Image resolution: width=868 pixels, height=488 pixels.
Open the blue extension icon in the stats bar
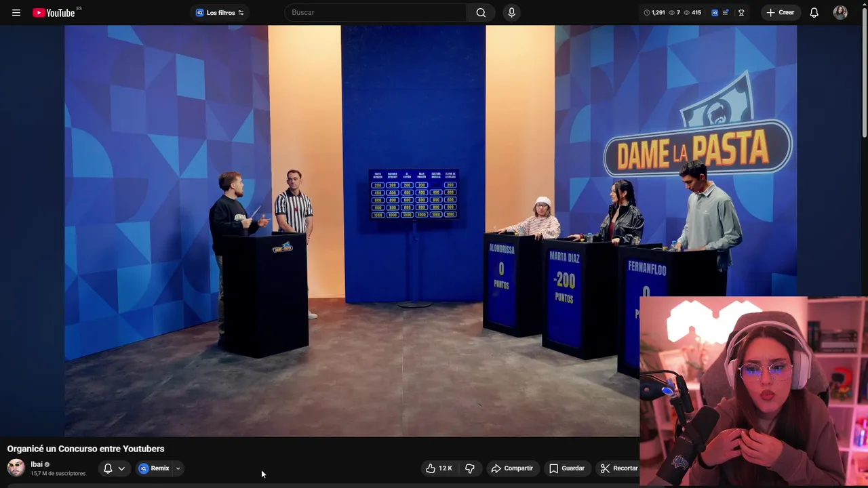715,13
